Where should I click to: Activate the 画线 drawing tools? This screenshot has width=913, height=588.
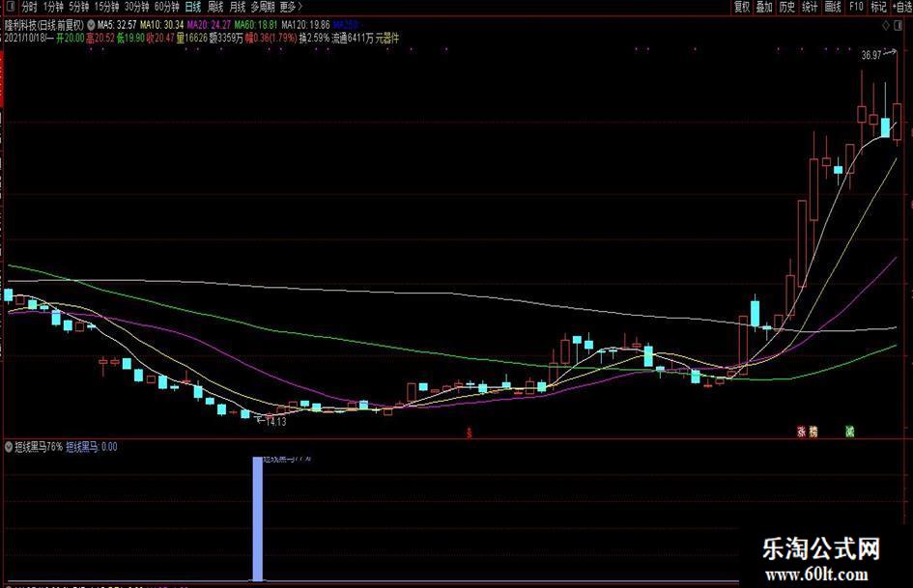(833, 7)
